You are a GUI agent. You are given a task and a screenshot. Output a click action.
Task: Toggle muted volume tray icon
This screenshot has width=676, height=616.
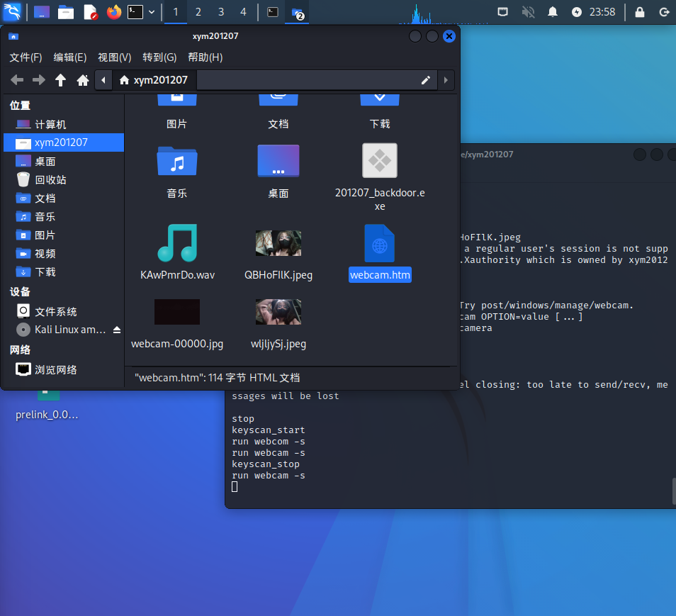528,12
